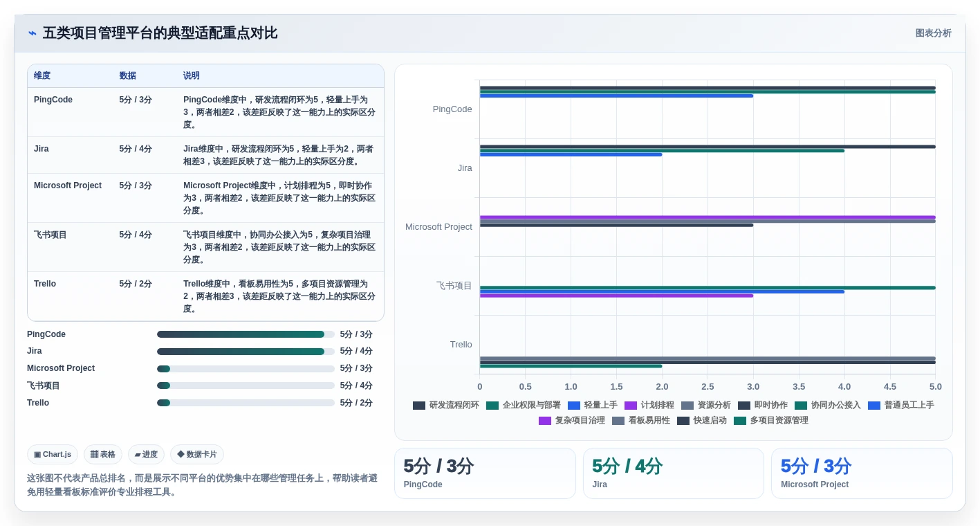Click the PingCode progress bar
980x526 pixels.
coord(246,334)
